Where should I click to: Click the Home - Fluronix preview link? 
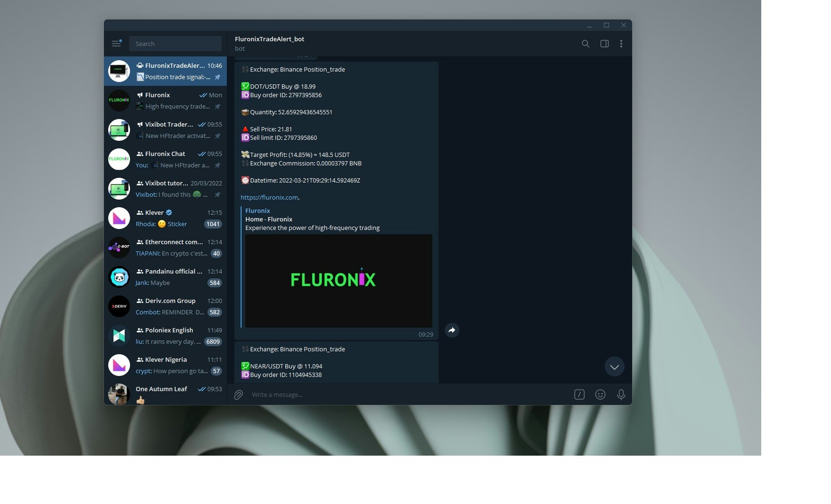pyautogui.click(x=269, y=219)
